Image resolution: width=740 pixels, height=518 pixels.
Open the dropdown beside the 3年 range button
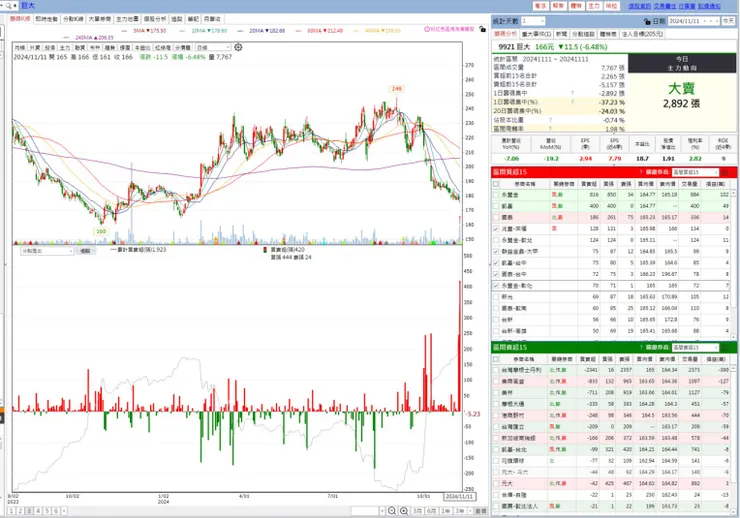coord(470,511)
